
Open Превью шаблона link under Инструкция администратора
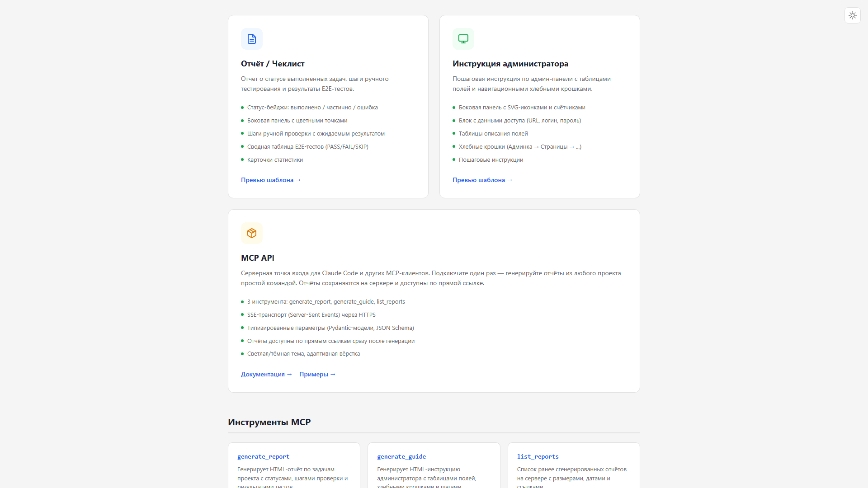click(482, 180)
